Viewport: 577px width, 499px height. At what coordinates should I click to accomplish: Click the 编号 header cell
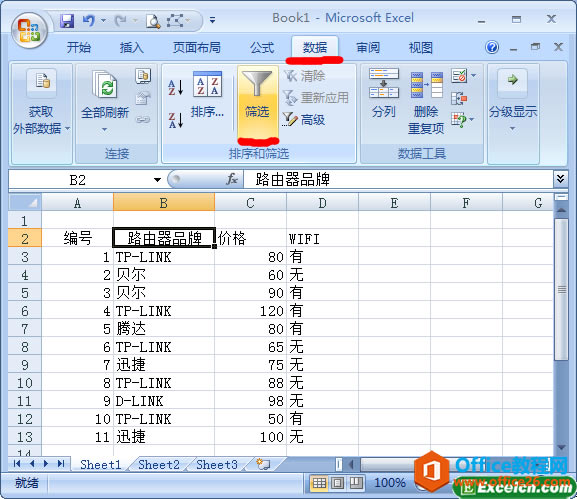click(x=78, y=239)
